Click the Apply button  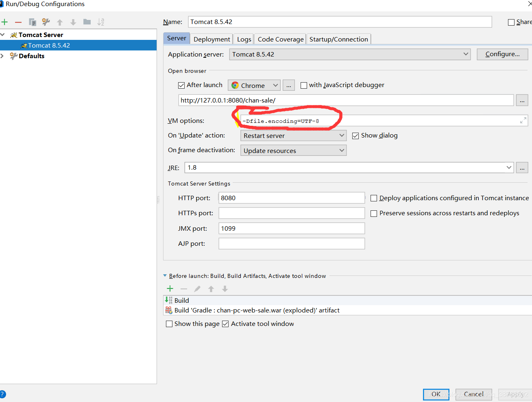coord(515,394)
